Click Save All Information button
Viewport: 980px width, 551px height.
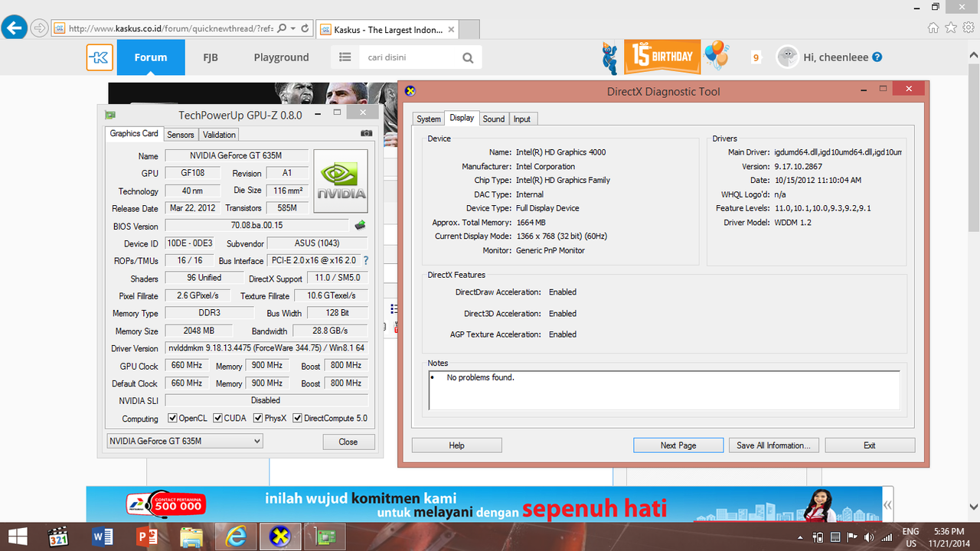[x=775, y=445]
